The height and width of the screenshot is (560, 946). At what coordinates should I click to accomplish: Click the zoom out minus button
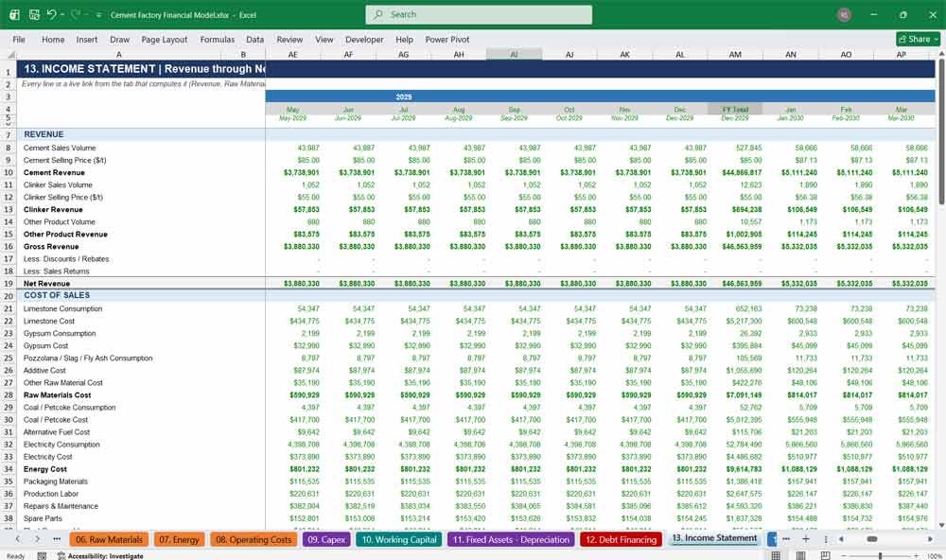[844, 556]
